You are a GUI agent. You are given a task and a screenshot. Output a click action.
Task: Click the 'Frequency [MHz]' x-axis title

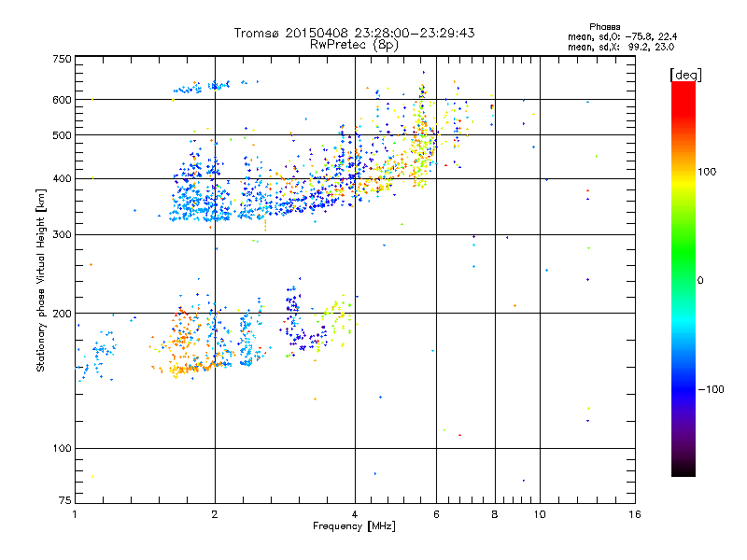[x=354, y=526]
